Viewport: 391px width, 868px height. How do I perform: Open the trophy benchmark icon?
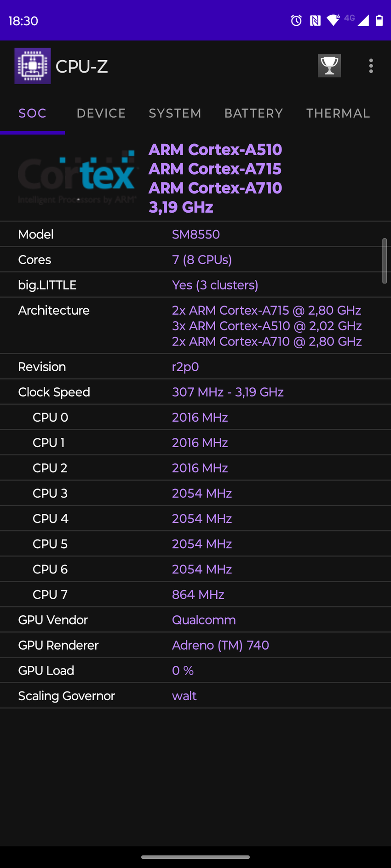click(x=329, y=66)
